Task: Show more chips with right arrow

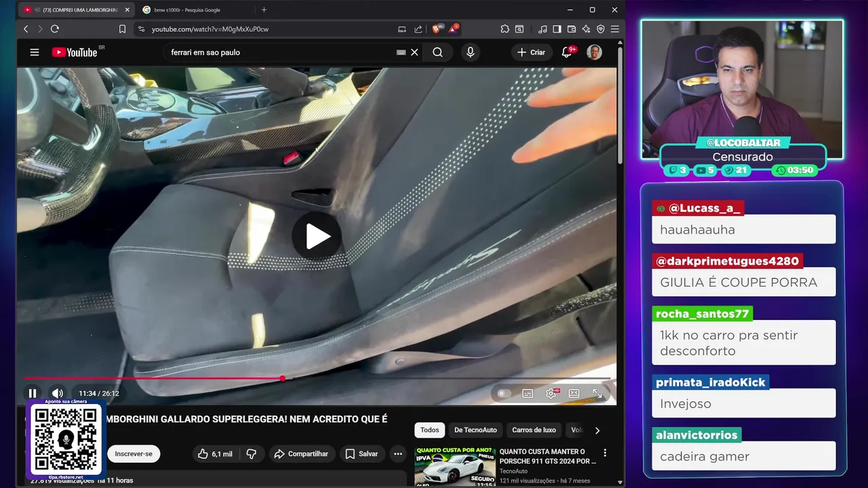Action: click(x=597, y=430)
